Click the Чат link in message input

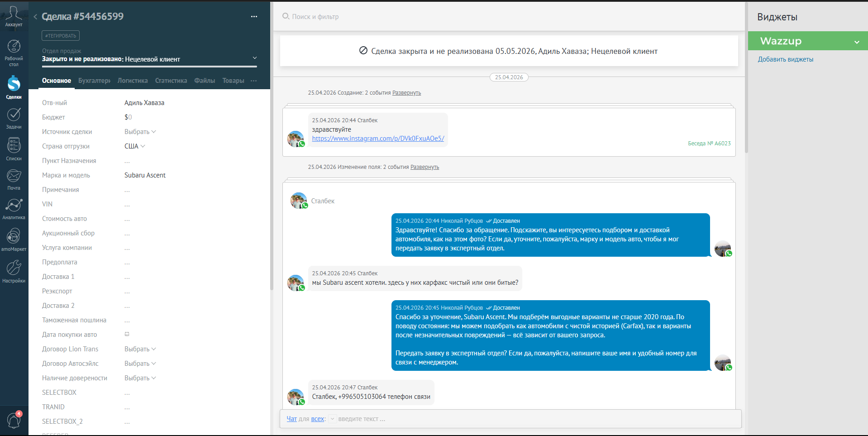tap(291, 419)
